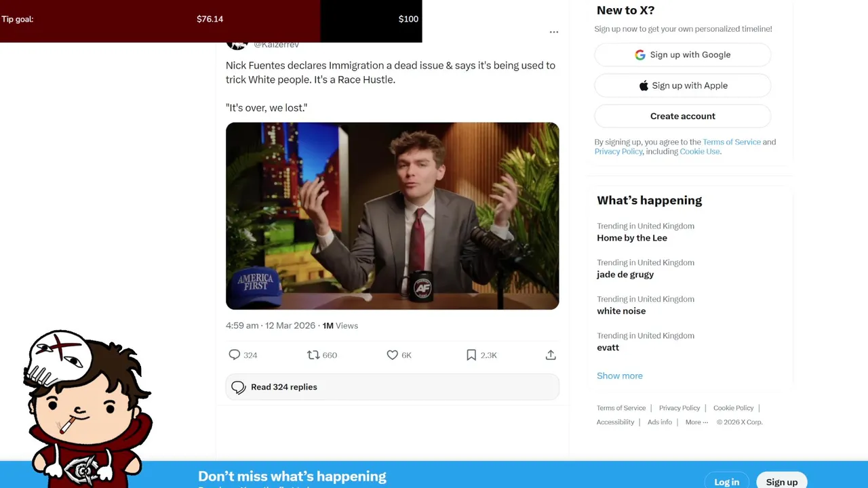Sign up with Google
868x488 pixels.
click(x=683, y=55)
